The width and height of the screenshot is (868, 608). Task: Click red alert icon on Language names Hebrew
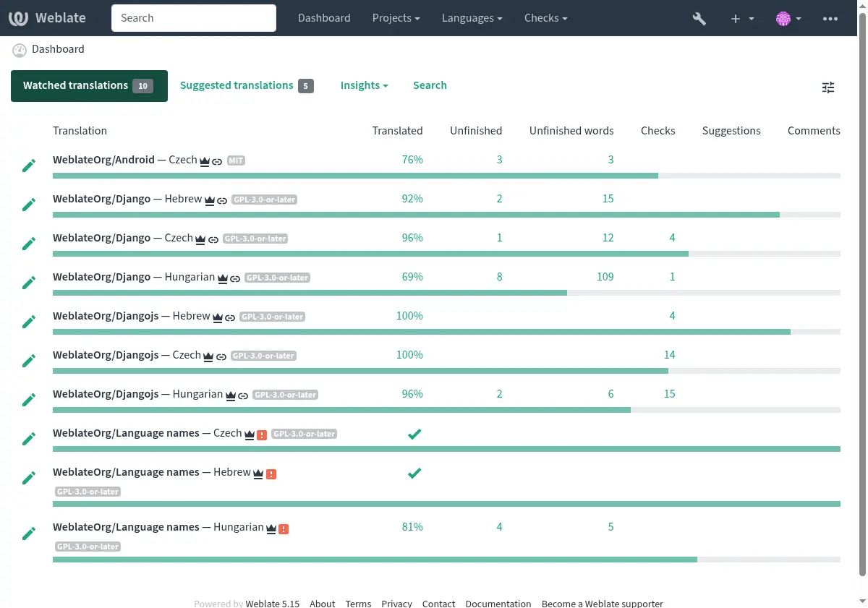(271, 474)
